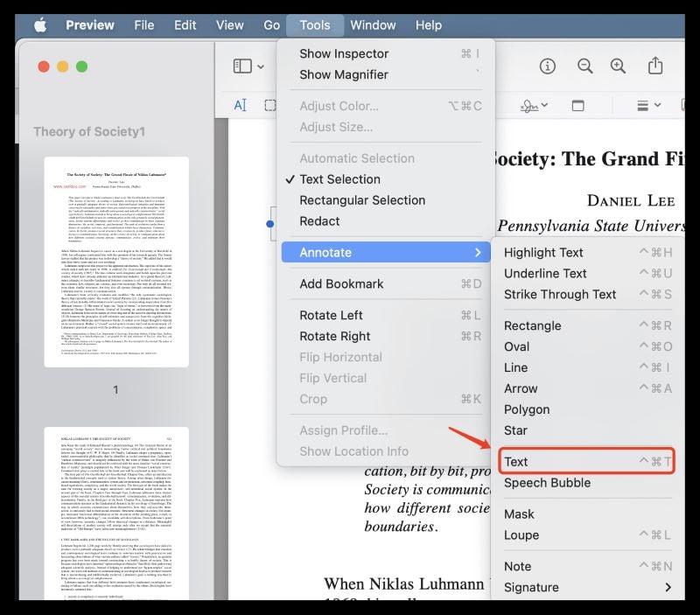
Task: Choose Annotate from the Tools menu
Action: (351, 252)
